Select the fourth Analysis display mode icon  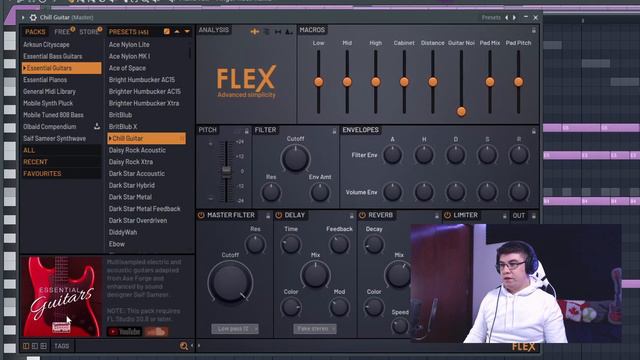(289, 31)
